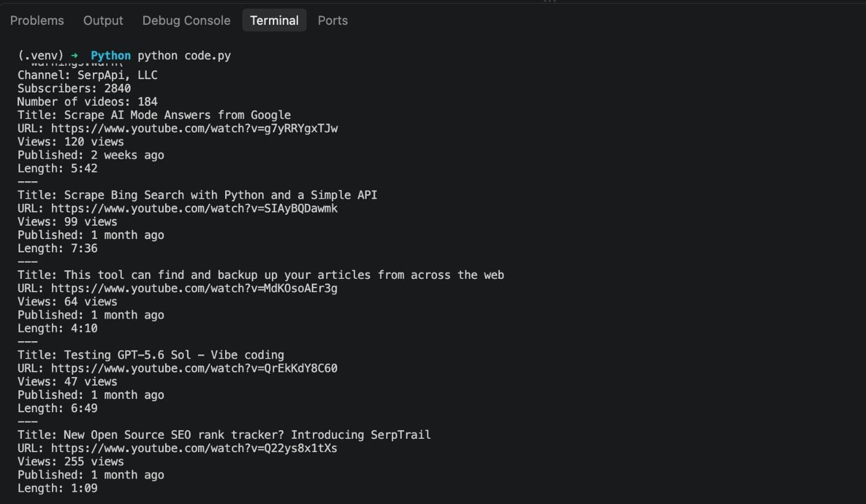The width and height of the screenshot is (866, 504).
Task: Open the Q22ys8x1tXs video URL
Action: click(194, 448)
